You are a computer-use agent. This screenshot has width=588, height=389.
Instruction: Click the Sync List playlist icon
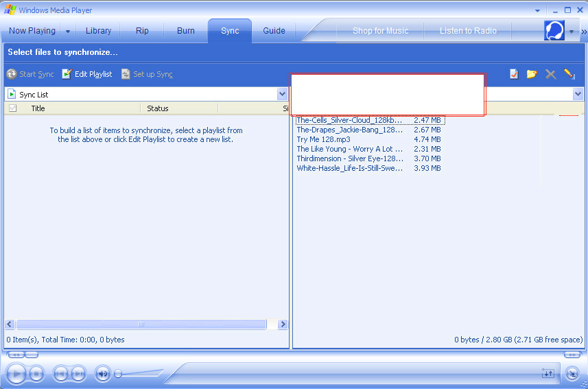pyautogui.click(x=12, y=94)
